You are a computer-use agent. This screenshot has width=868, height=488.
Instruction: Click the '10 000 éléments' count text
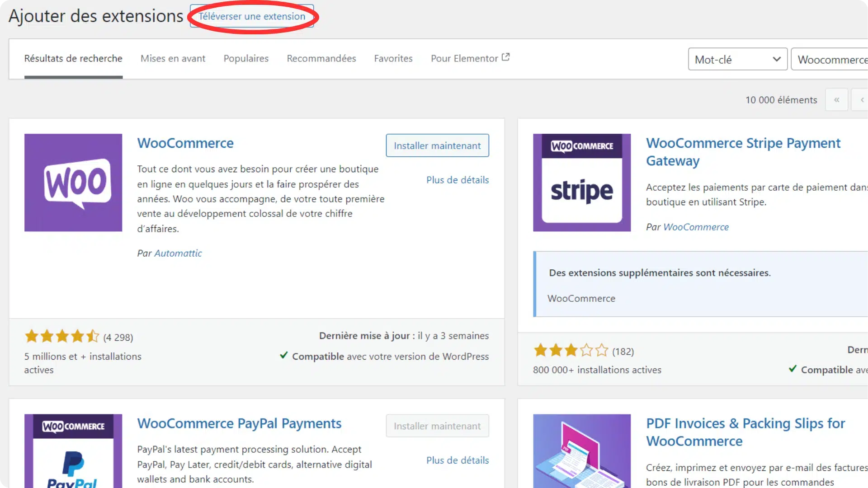tap(781, 100)
